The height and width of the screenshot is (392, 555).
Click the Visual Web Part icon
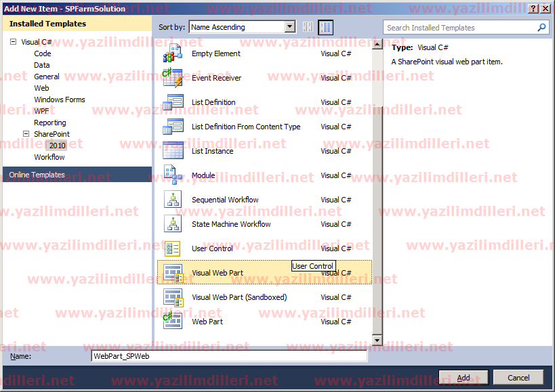point(173,273)
